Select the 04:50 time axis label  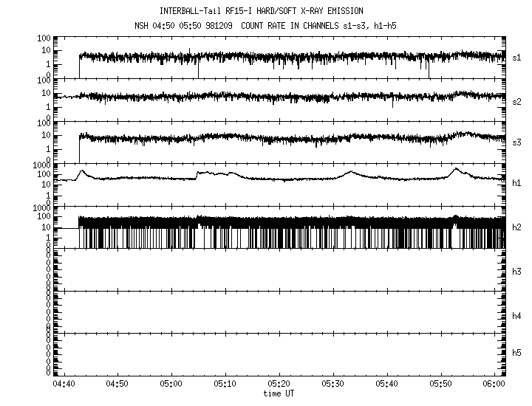pos(117,385)
